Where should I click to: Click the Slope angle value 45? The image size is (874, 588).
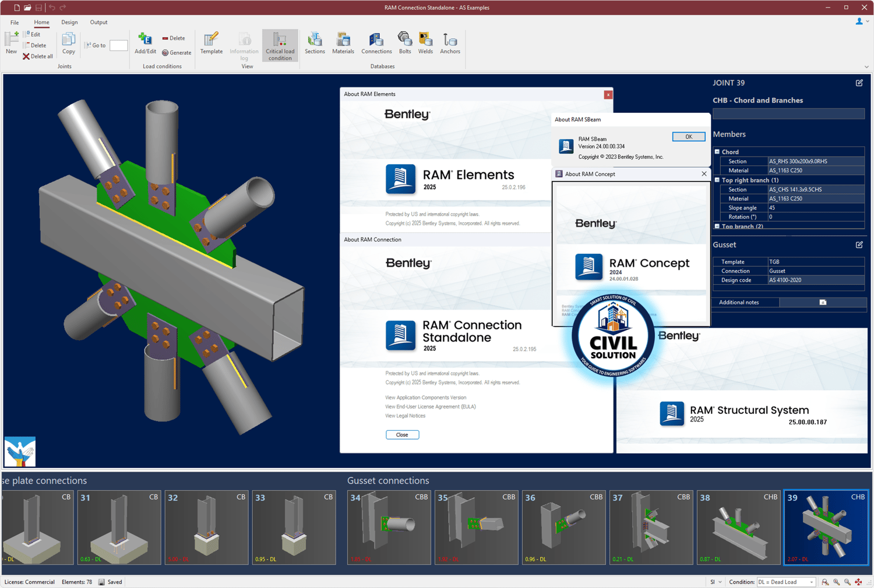click(x=816, y=208)
